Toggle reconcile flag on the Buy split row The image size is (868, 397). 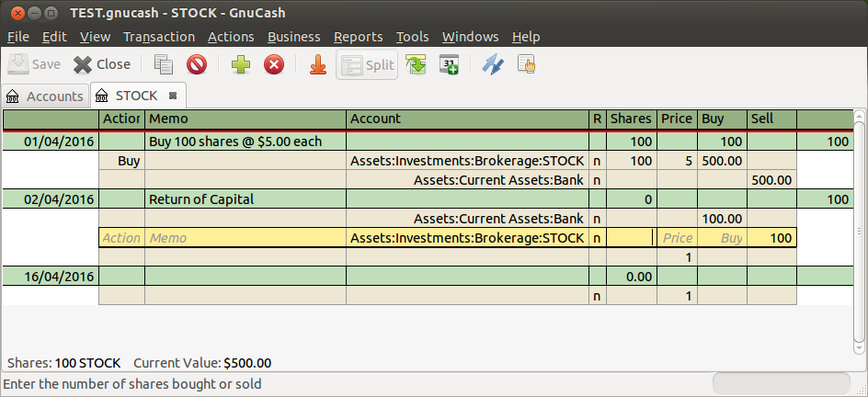(x=598, y=161)
